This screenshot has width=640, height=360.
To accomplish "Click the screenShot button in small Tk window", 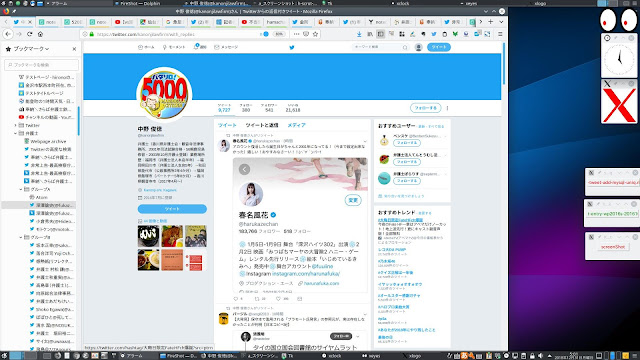I will pos(613,247).
